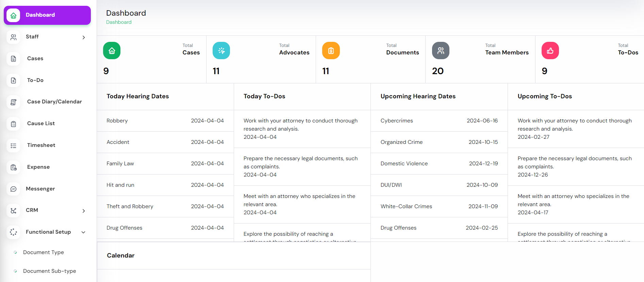Click the orange Total Documents icon
This screenshot has height=282, width=644.
331,51
